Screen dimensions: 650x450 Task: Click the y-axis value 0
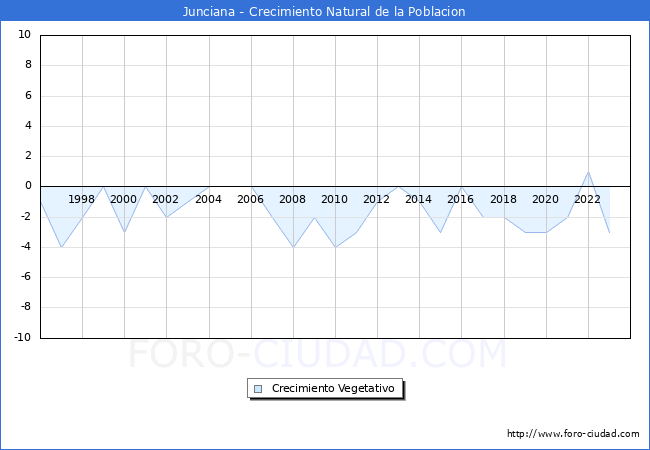coord(28,186)
